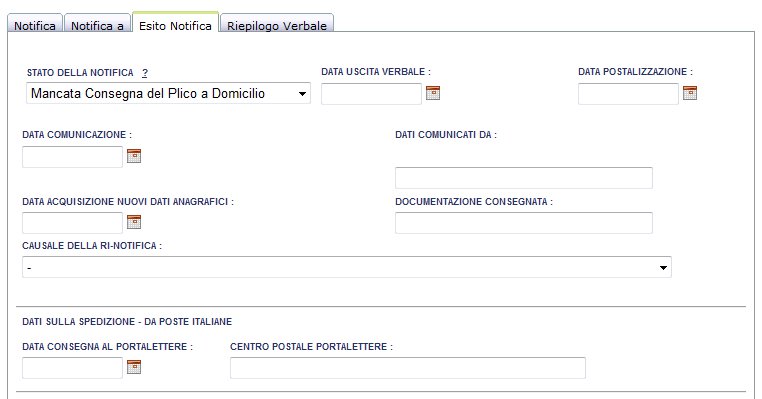The height and width of the screenshot is (399, 762).
Task: Click the 'Stato della Notifica' label
Action: tap(80, 73)
